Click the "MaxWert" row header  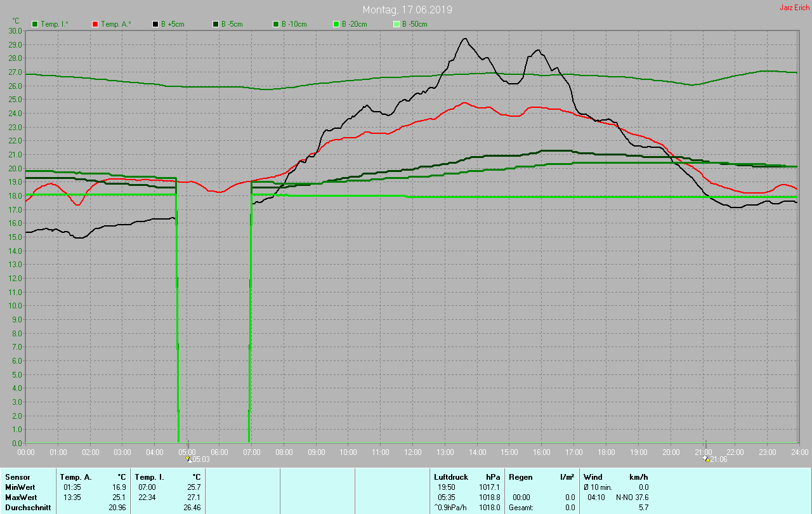point(21,497)
